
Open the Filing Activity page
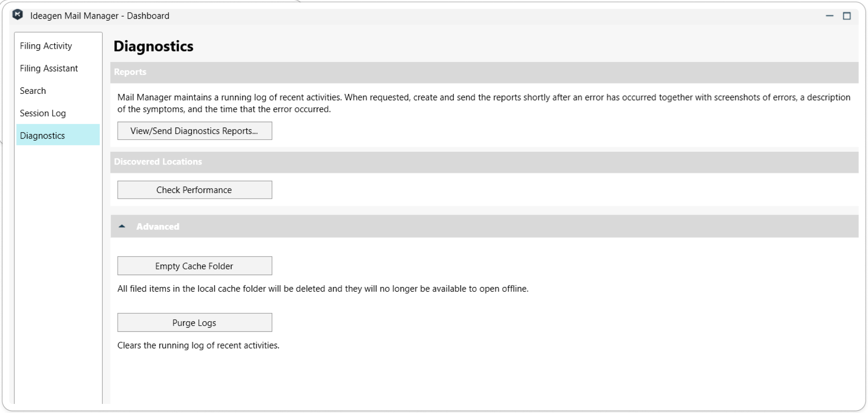coord(46,46)
